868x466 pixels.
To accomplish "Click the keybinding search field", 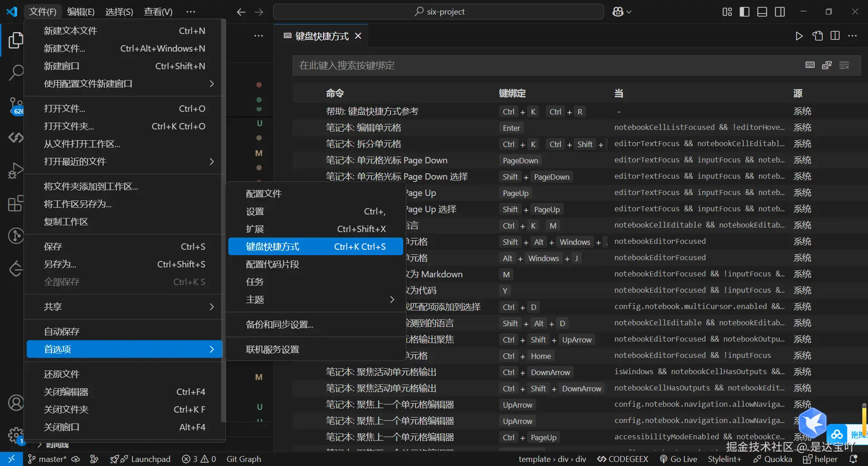I will pos(497,65).
